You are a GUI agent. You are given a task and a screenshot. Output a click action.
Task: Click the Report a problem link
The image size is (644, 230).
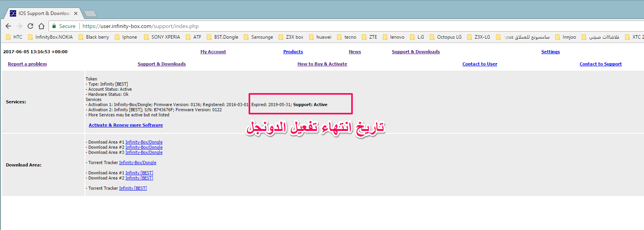27,64
